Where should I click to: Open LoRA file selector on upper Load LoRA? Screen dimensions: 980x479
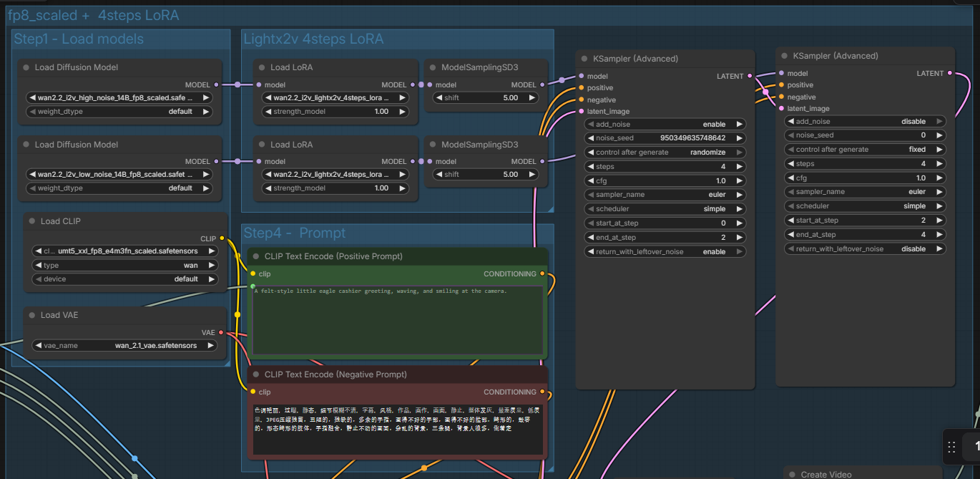point(335,97)
